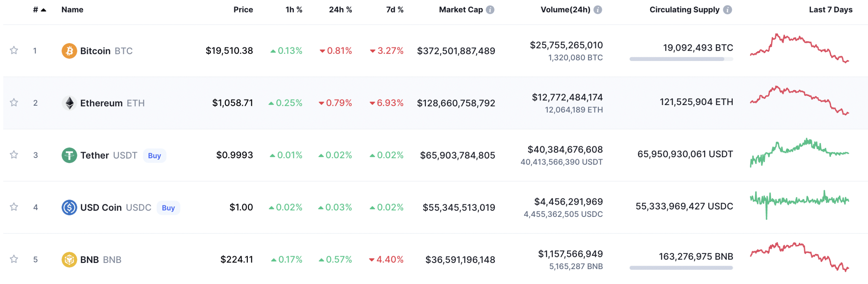This screenshot has width=868, height=284.
Task: Click Tether market cap $65,903,784,805
Action: [x=457, y=155]
